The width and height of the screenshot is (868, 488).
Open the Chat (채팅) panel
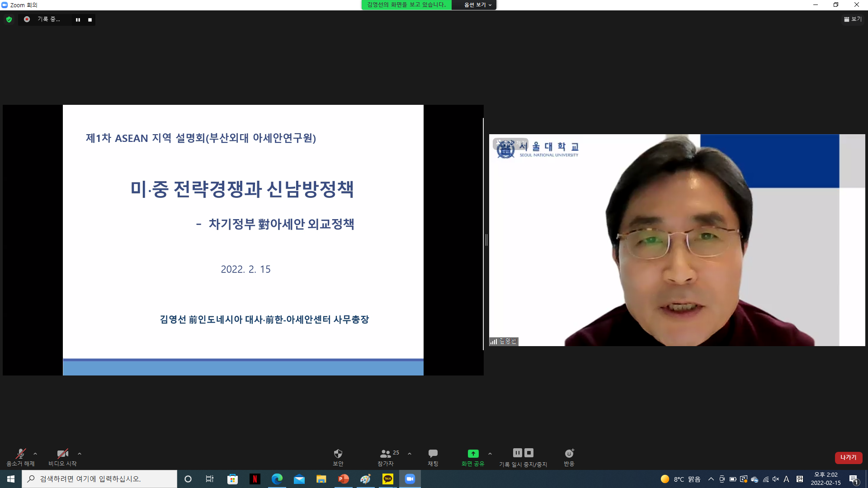433,454
